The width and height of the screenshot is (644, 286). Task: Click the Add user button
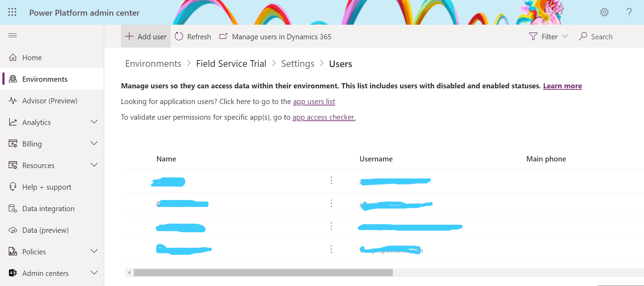click(x=146, y=36)
